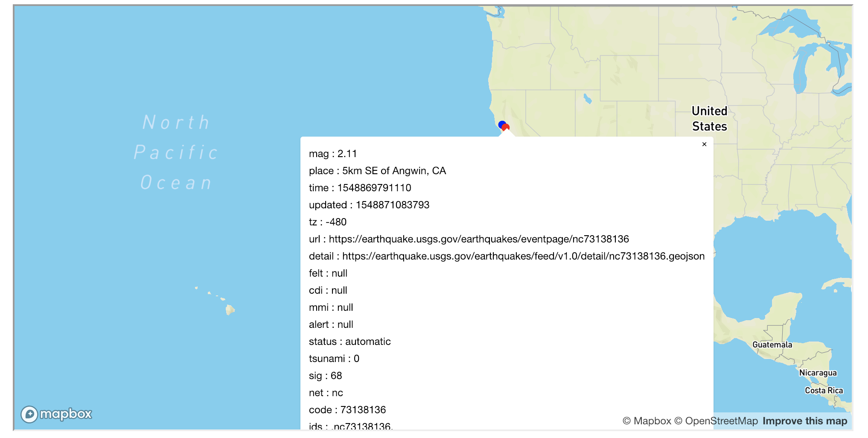The height and width of the screenshot is (438, 868).
Task: Open the eventpage URL for nc73138136
Action: (x=479, y=239)
